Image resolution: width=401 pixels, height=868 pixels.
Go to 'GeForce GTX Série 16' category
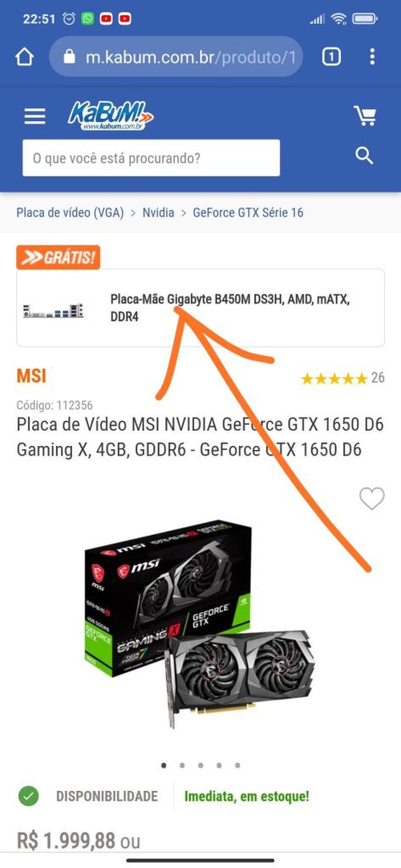coord(248,213)
